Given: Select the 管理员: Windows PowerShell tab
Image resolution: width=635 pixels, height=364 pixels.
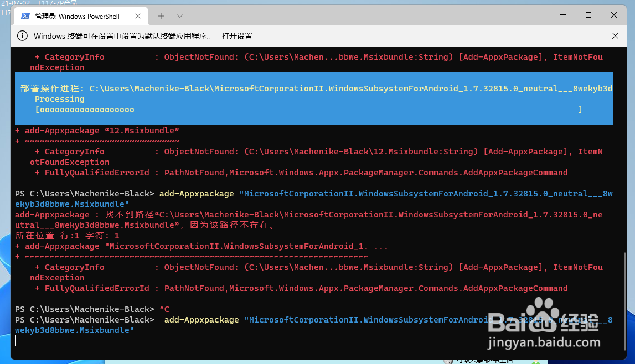Looking at the screenshot, I should [x=78, y=16].
